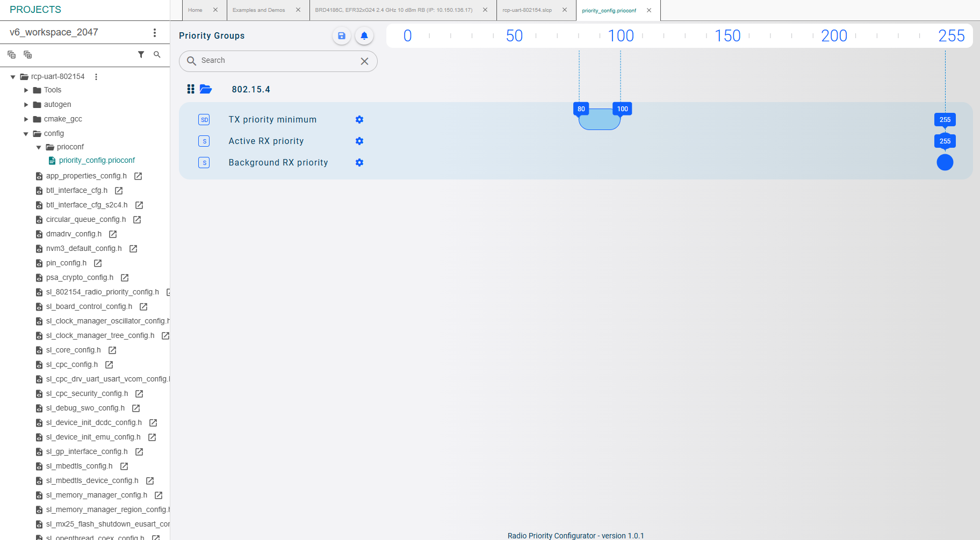Open the v6_workspace_2047 three-dot menu
Viewport: 980px width, 540px height.
pyautogui.click(x=155, y=33)
